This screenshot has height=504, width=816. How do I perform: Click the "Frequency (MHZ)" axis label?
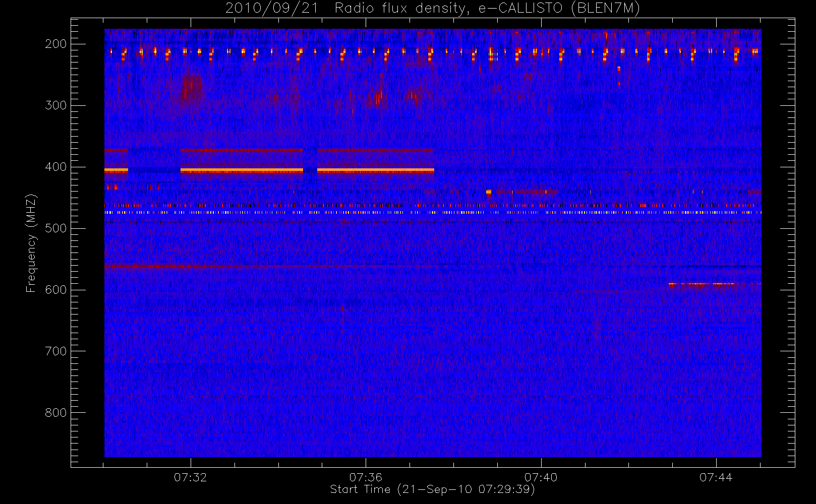point(31,243)
